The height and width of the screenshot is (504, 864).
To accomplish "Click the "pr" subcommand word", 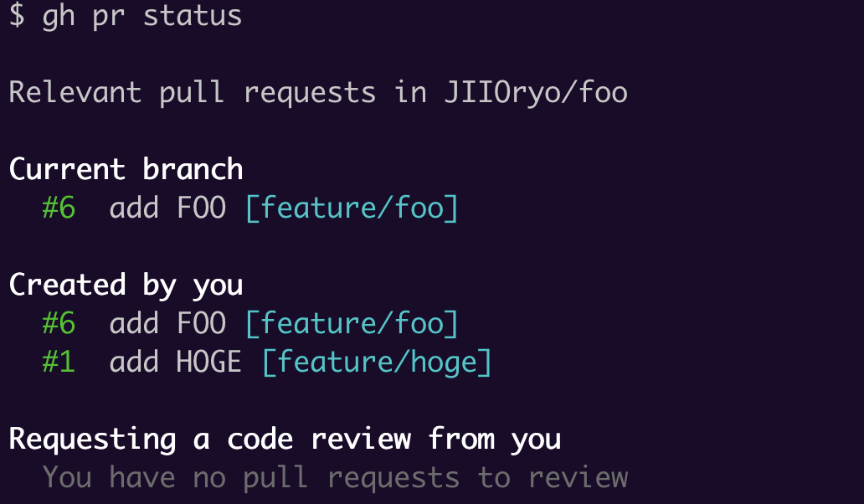I will [109, 15].
